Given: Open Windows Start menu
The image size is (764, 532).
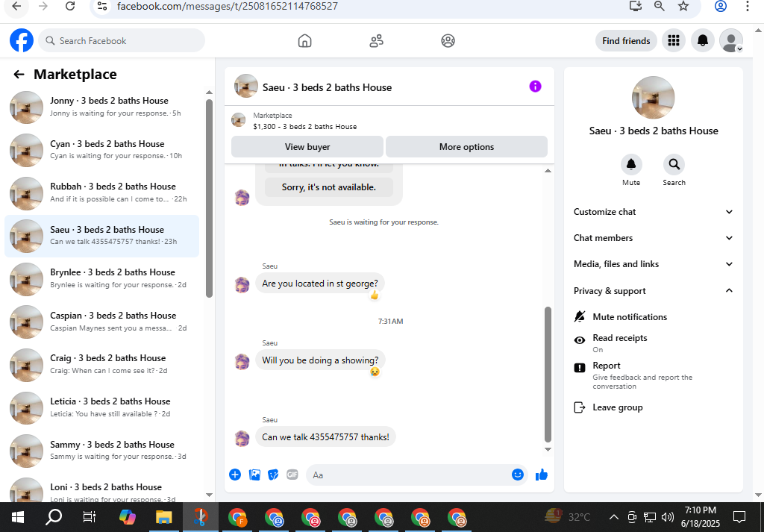Looking at the screenshot, I should [18, 517].
